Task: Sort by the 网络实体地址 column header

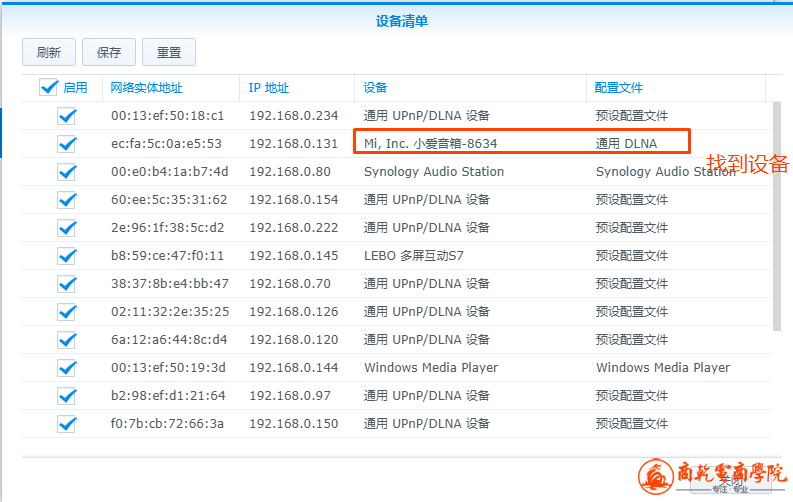Action: 147,88
